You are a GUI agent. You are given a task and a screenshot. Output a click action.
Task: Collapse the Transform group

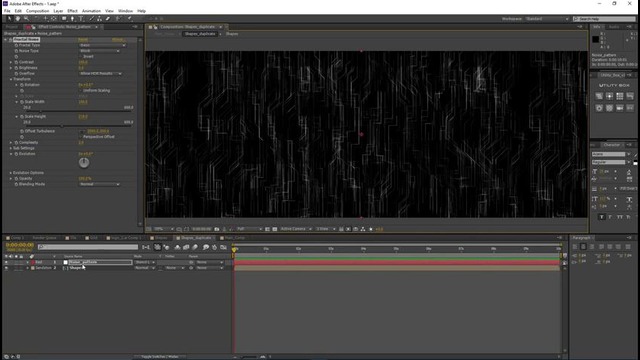(x=11, y=79)
